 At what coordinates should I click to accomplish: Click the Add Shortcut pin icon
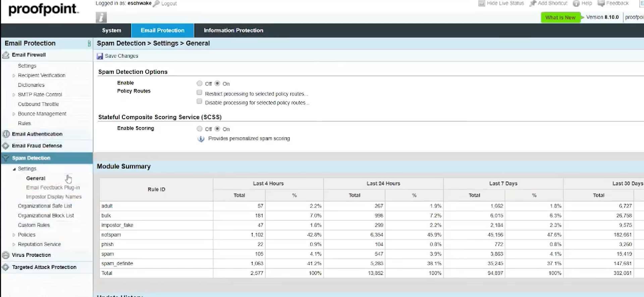[533, 3]
